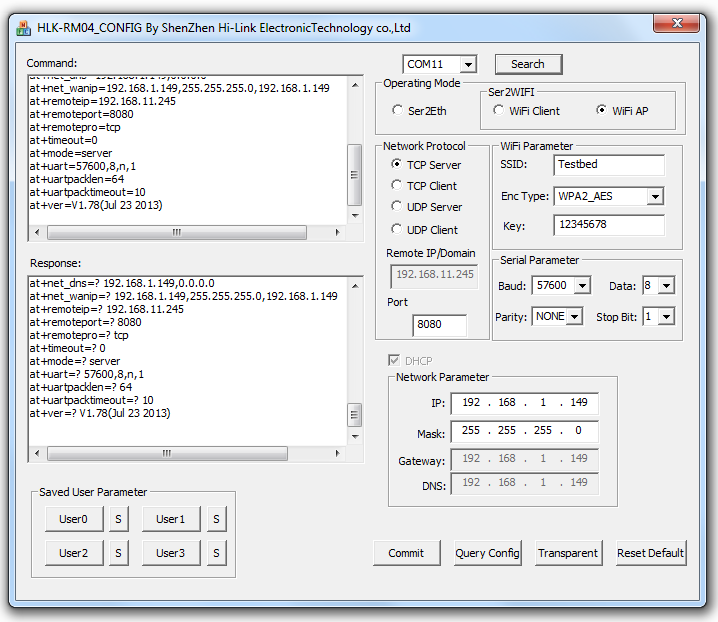
Task: Click the Reset Default button
Action: click(651, 553)
